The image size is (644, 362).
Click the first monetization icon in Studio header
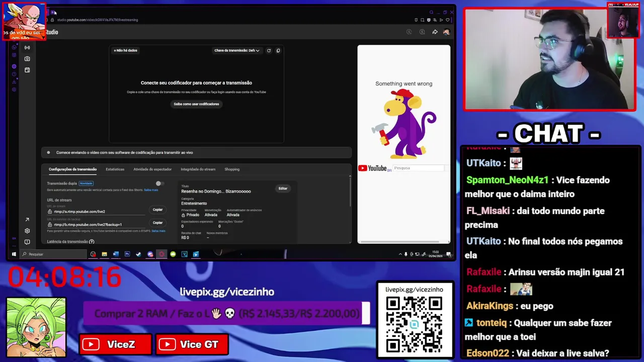[x=409, y=32]
